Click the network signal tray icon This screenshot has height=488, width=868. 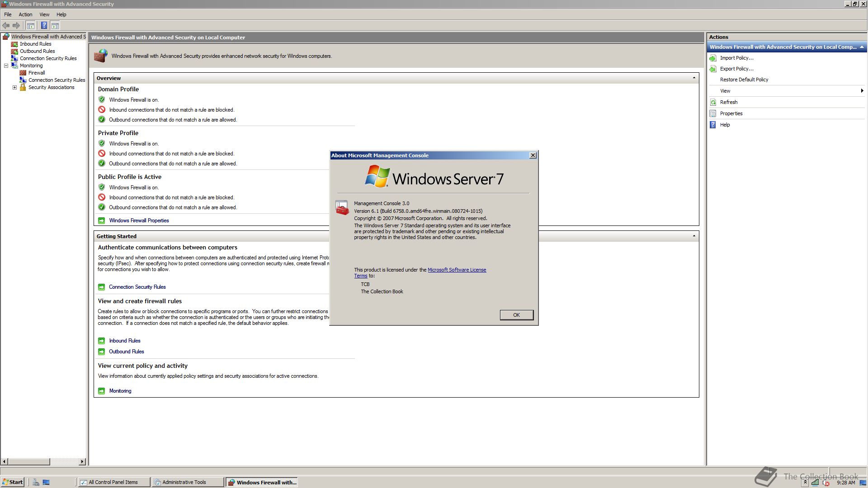click(x=815, y=483)
